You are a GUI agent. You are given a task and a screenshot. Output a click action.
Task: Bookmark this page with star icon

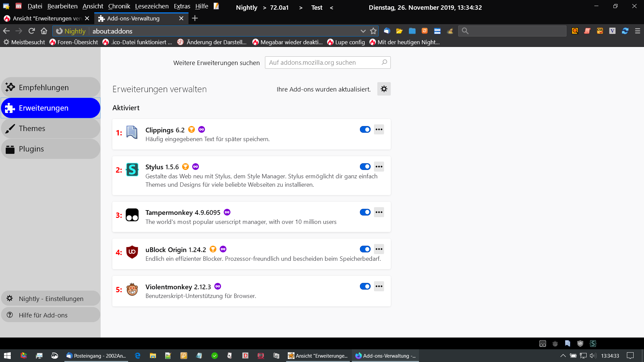click(x=373, y=31)
